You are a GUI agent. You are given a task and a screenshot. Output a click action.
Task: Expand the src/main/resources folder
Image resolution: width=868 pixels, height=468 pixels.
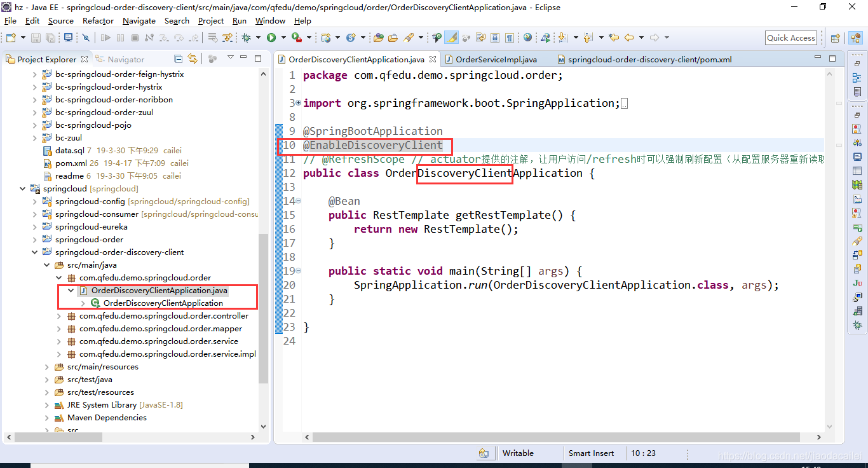coord(46,367)
